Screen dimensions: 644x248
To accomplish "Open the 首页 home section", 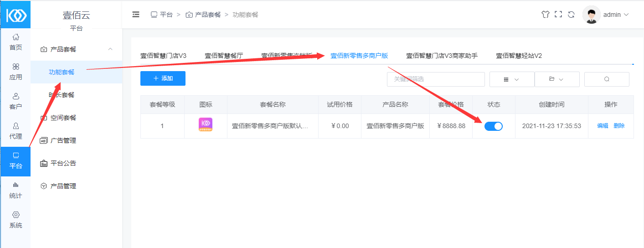I will [x=15, y=42].
